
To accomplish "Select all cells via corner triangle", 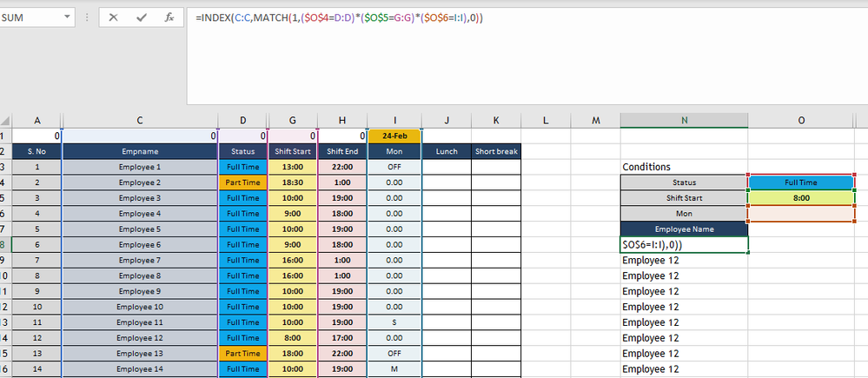I will click(x=5, y=121).
